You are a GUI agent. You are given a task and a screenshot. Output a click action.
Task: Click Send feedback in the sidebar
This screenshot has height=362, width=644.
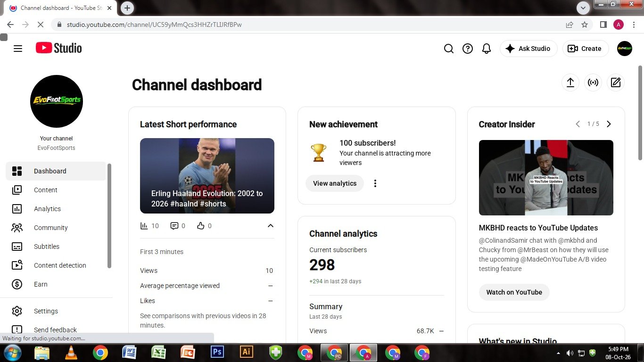(x=56, y=330)
